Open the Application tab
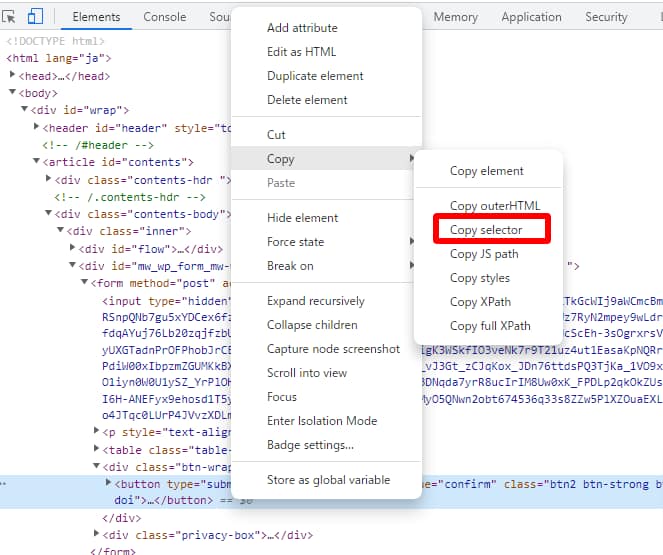Screen dimensions: 663x555 click(531, 17)
